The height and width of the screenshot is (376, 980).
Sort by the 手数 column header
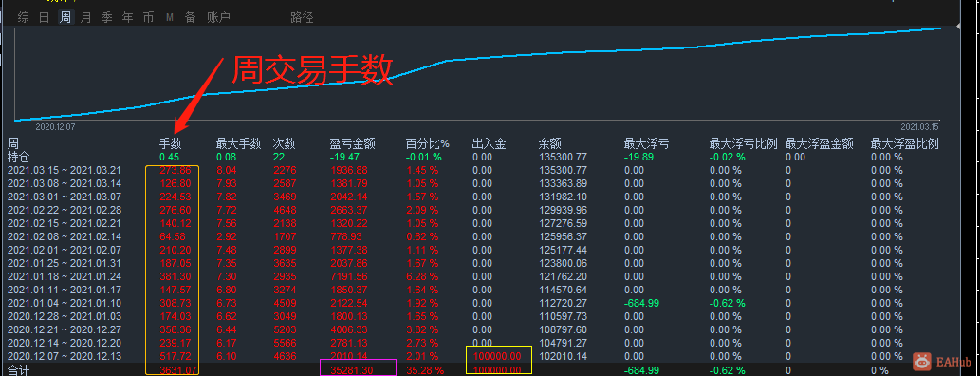click(x=170, y=144)
